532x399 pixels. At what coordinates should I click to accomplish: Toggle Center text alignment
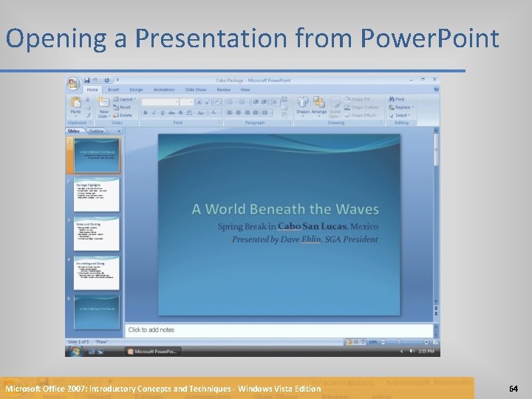pyautogui.click(x=239, y=112)
